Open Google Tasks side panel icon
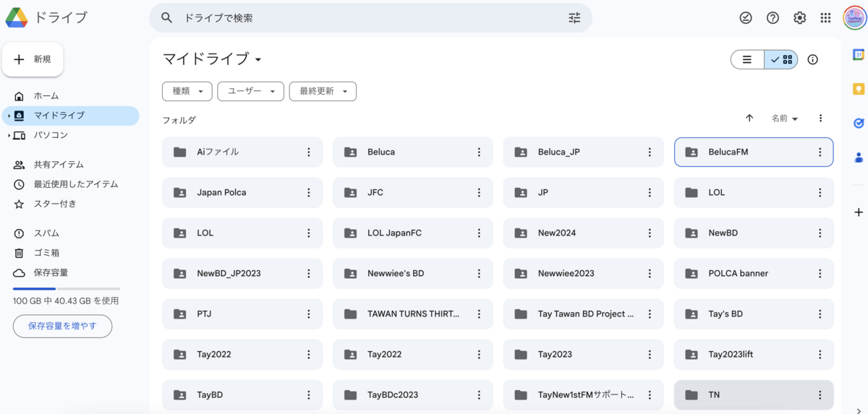Viewport: 868px width, 414px height. (x=859, y=123)
